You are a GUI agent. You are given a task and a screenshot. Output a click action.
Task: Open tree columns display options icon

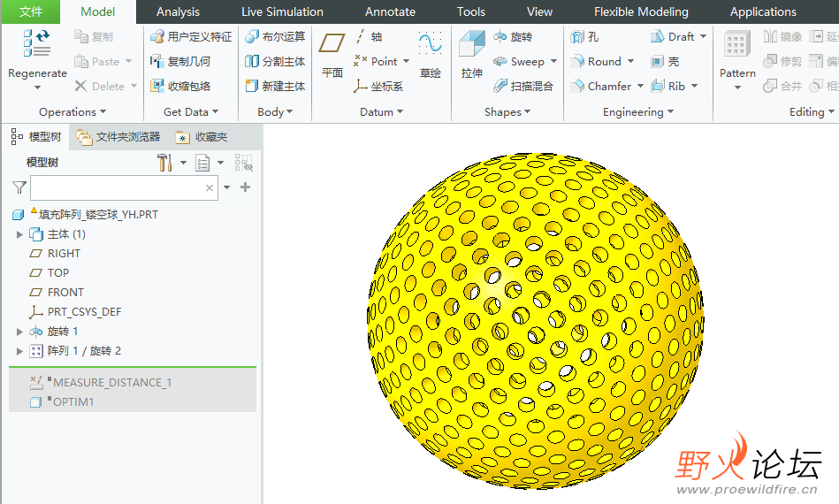(x=202, y=163)
